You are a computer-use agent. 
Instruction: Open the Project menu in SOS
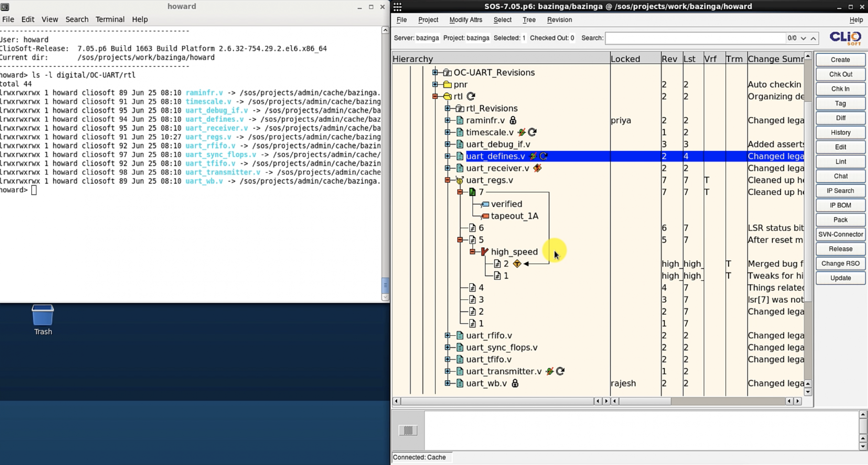point(428,20)
